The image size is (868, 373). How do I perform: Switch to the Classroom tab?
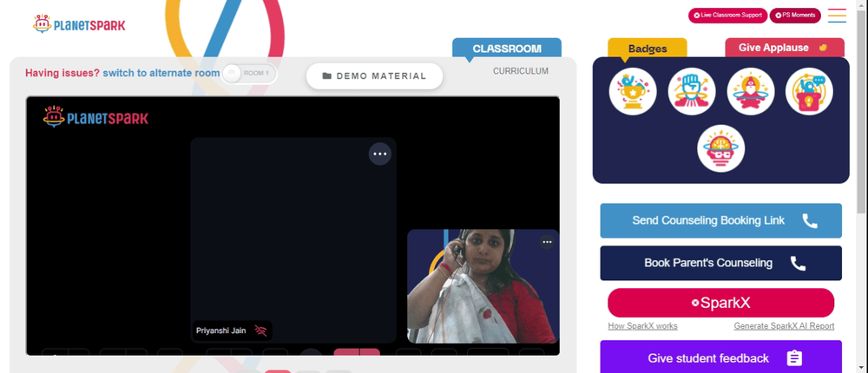507,49
